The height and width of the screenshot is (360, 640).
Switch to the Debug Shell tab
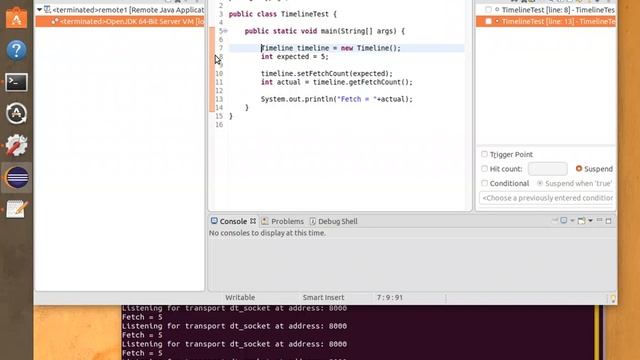click(x=333, y=221)
